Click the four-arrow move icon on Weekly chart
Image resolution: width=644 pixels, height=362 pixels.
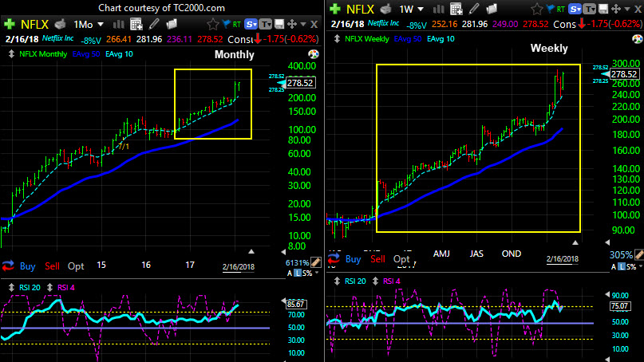(615, 9)
